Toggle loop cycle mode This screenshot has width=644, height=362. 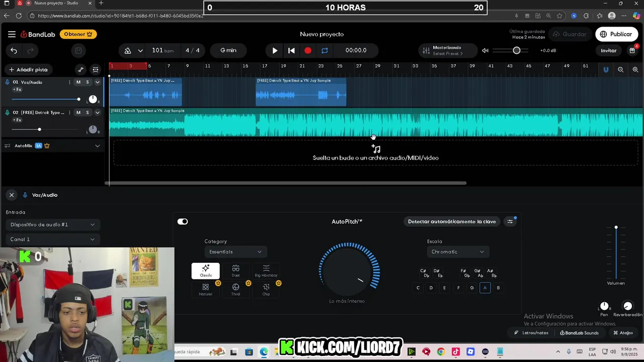point(325,50)
